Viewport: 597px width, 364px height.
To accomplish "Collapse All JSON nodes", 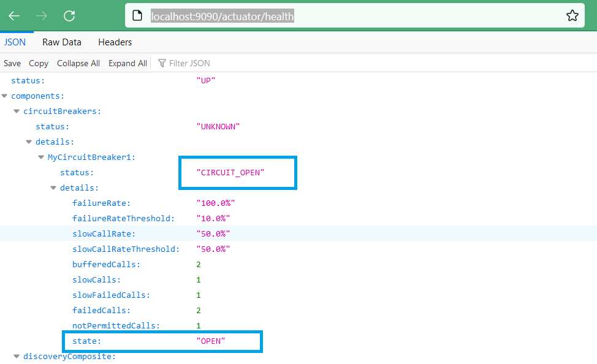I will click(x=78, y=63).
